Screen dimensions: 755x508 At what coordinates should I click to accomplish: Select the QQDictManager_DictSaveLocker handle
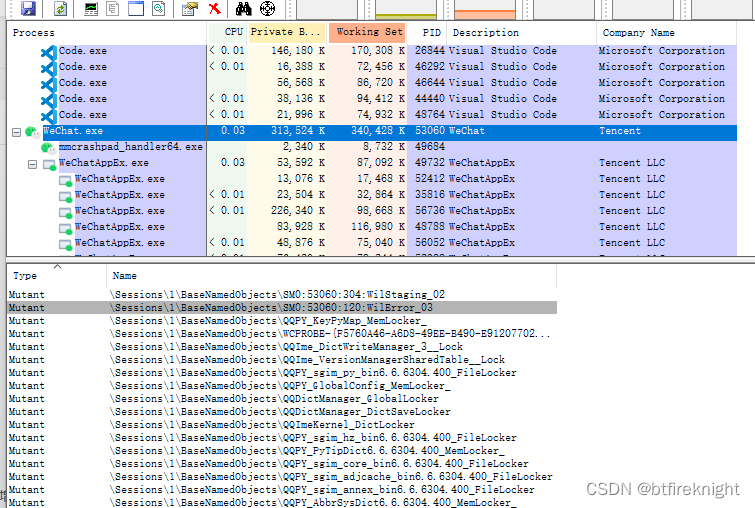(282, 412)
